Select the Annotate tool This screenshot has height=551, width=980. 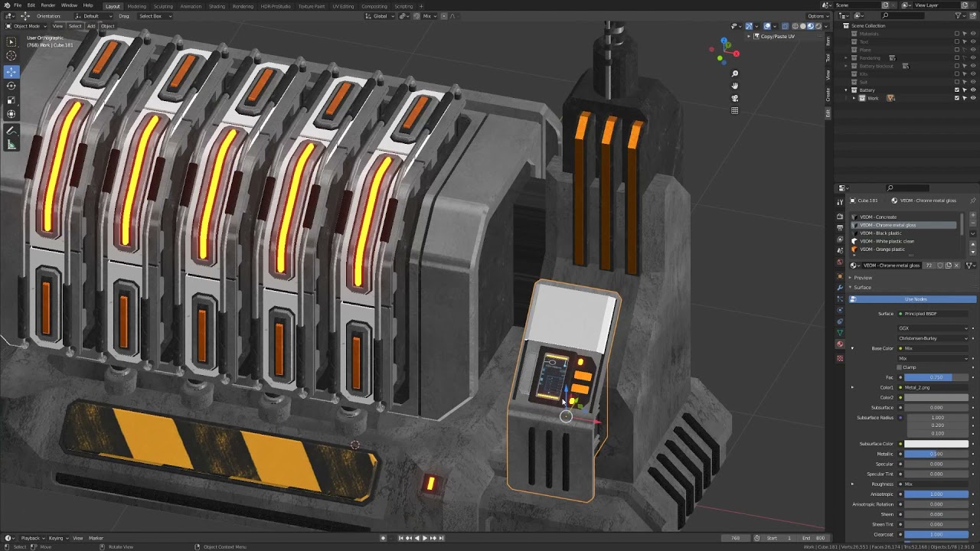[x=11, y=130]
